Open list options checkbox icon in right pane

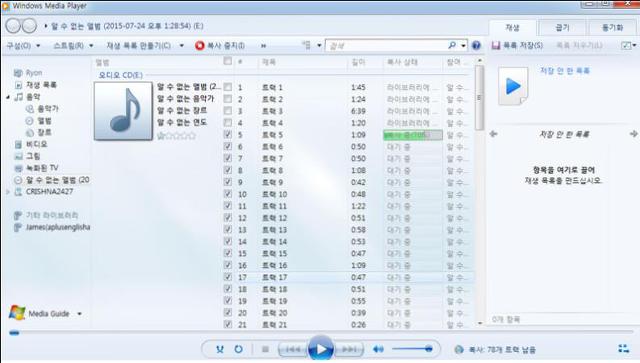point(626,45)
